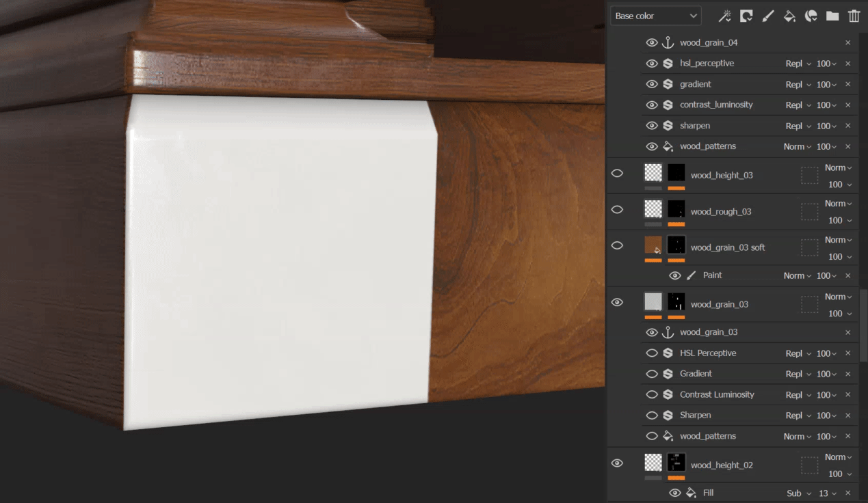
Task: Click the filter icon beside hsl_perceptive
Action: [668, 63]
